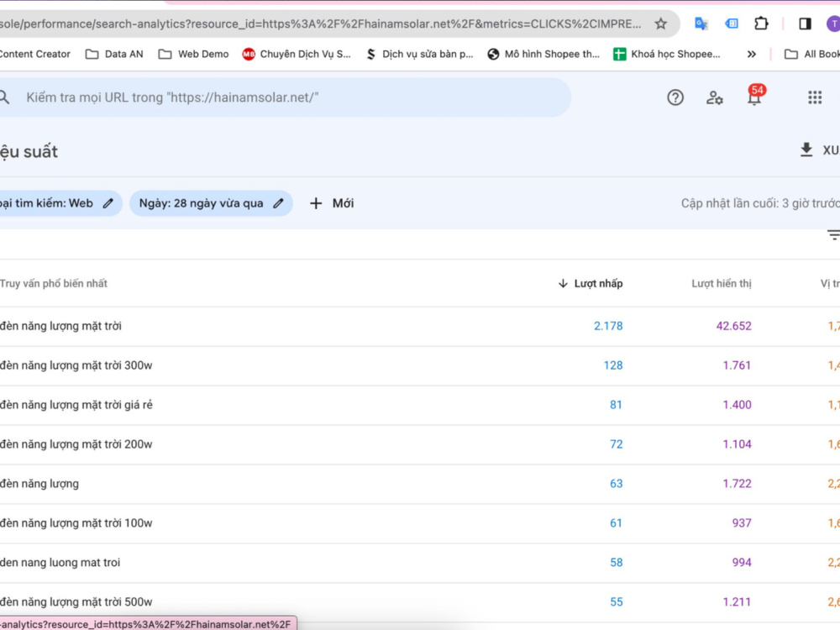The image size is (840, 630).
Task: Sort by the Lượt nhấp column header
Action: (x=598, y=283)
